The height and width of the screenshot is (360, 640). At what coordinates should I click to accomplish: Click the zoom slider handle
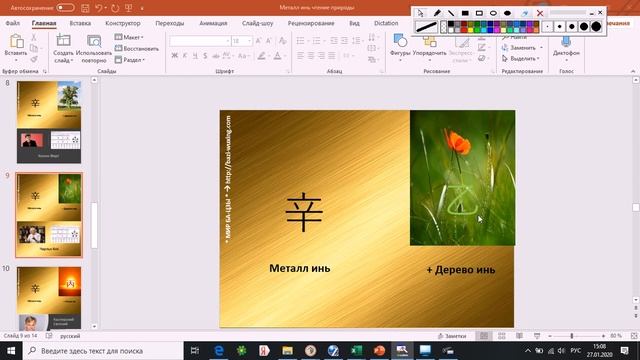[572, 336]
